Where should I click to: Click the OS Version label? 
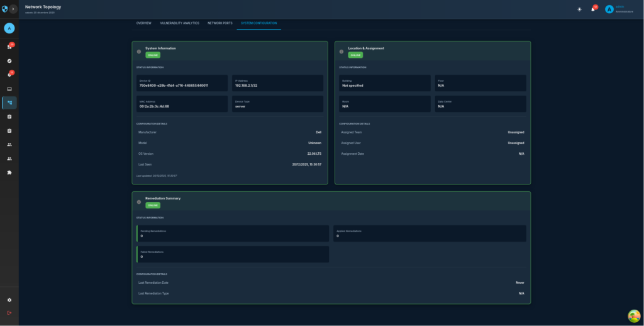[146, 154]
